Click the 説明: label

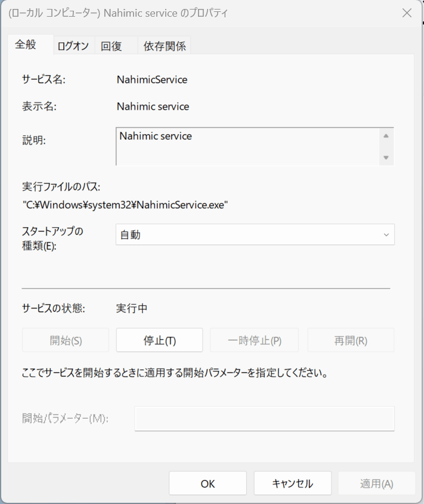click(34, 140)
